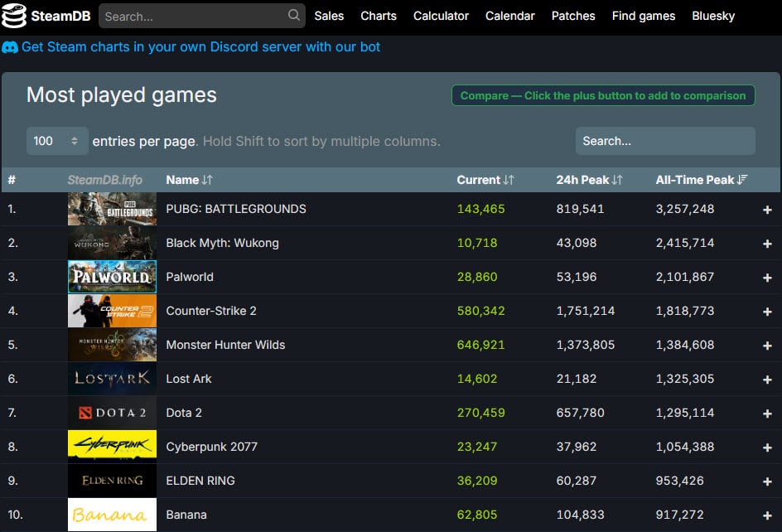Sort table by rank number column

pyautogui.click(x=12, y=180)
